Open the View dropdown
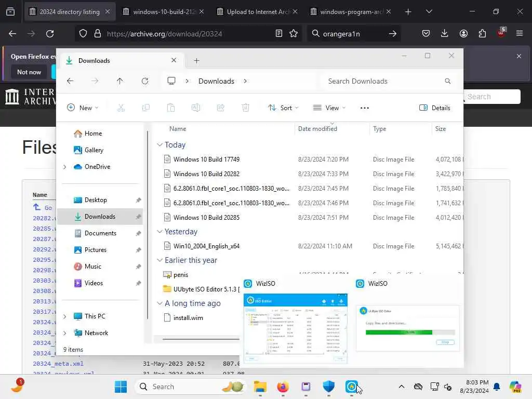The height and width of the screenshot is (399, 532). pos(329,108)
